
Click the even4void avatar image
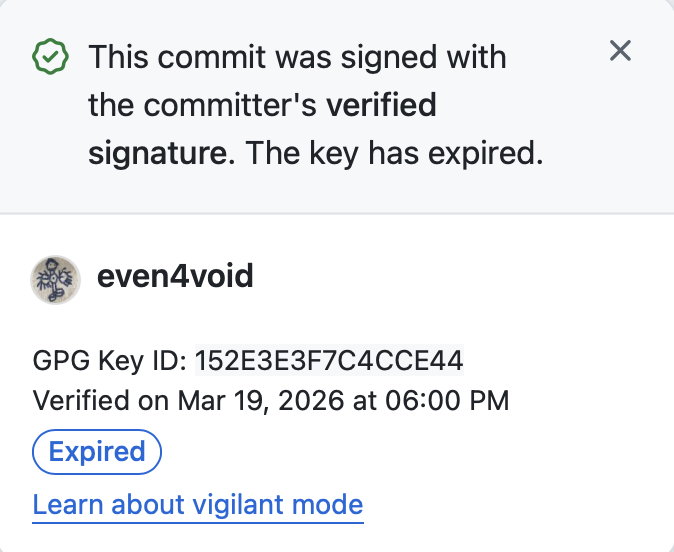pos(54,277)
